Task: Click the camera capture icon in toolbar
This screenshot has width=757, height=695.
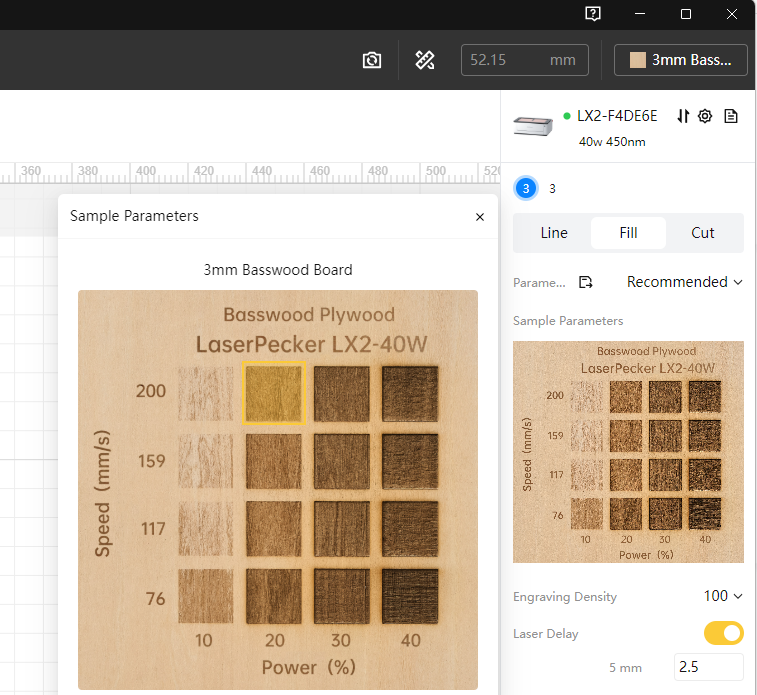Action: [372, 60]
